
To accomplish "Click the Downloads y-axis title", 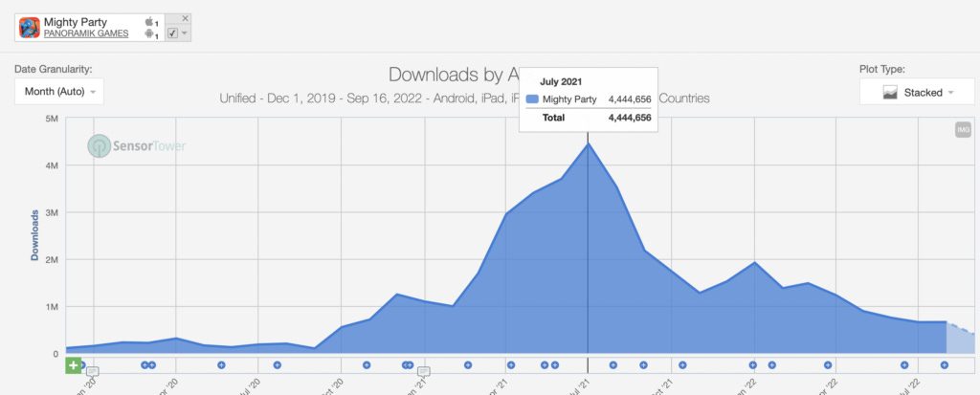I will pos(35,235).
